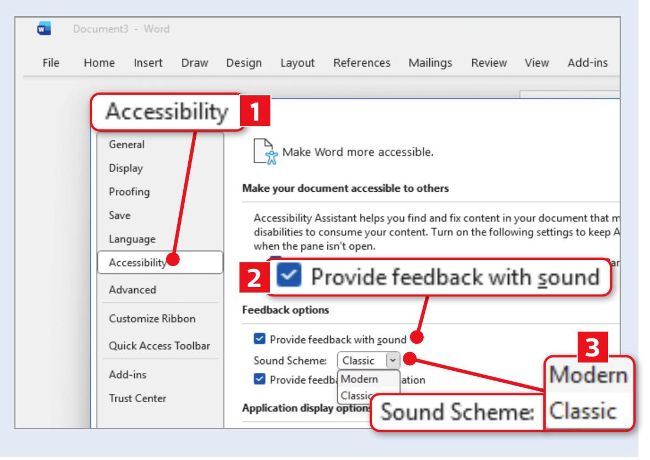Viewport: 650px width, 460px height.
Task: Go to the Mailings ribbon tab
Action: coord(430,63)
